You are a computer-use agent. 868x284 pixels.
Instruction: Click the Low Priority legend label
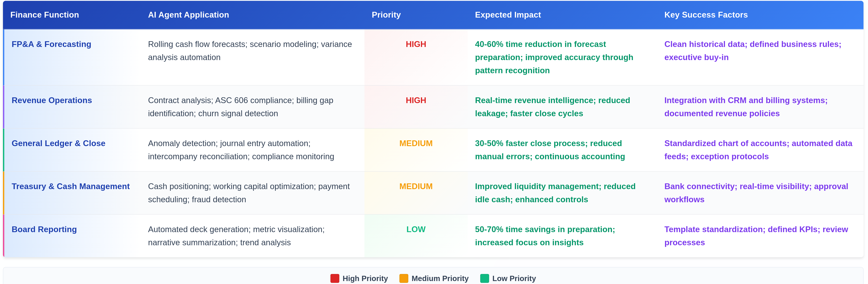pyautogui.click(x=514, y=278)
